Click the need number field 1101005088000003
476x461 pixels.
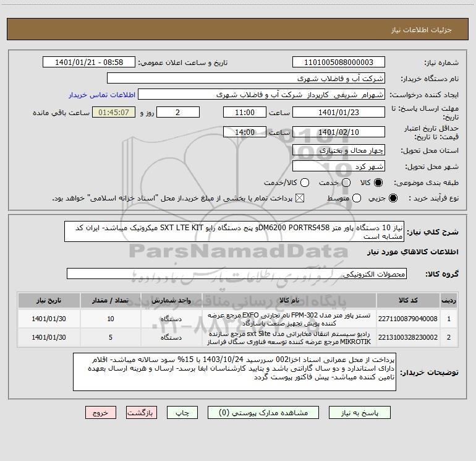339,62
